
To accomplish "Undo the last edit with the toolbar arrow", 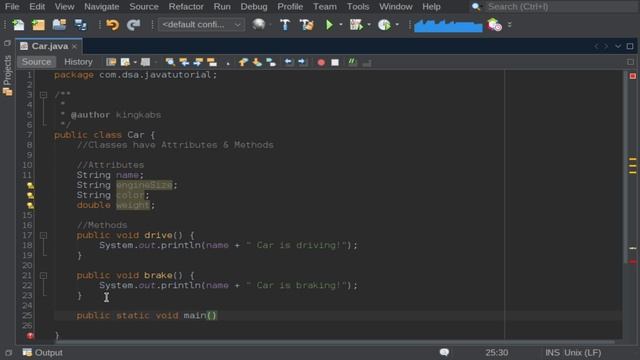I will [x=112, y=25].
